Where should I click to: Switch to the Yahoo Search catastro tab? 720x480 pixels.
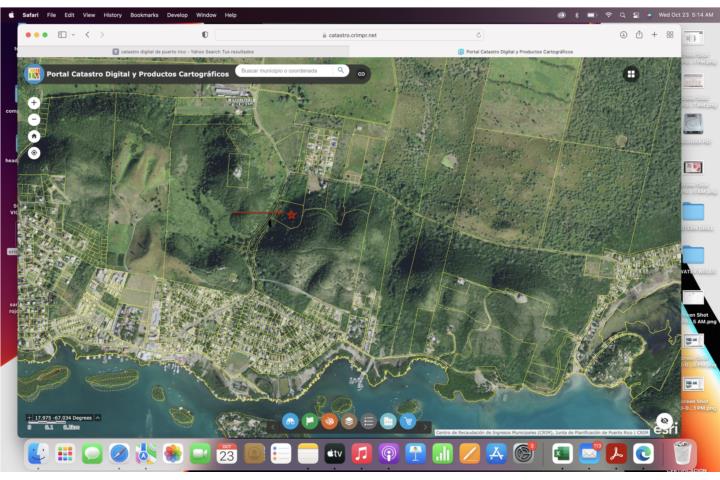coord(183,51)
